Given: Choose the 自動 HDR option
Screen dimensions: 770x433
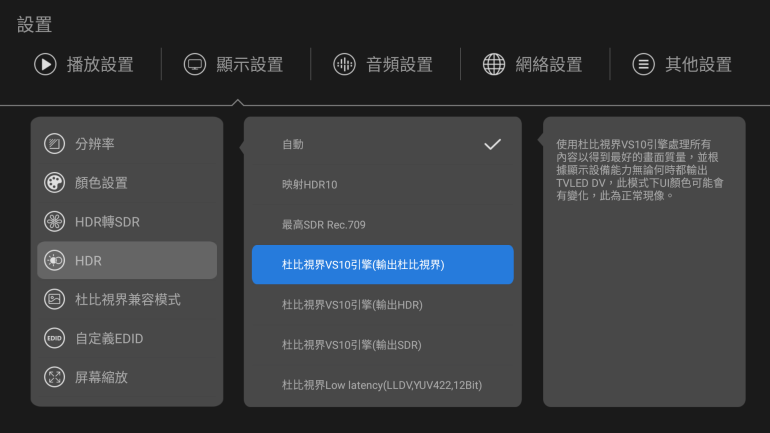Looking at the screenshot, I should tap(383, 144).
